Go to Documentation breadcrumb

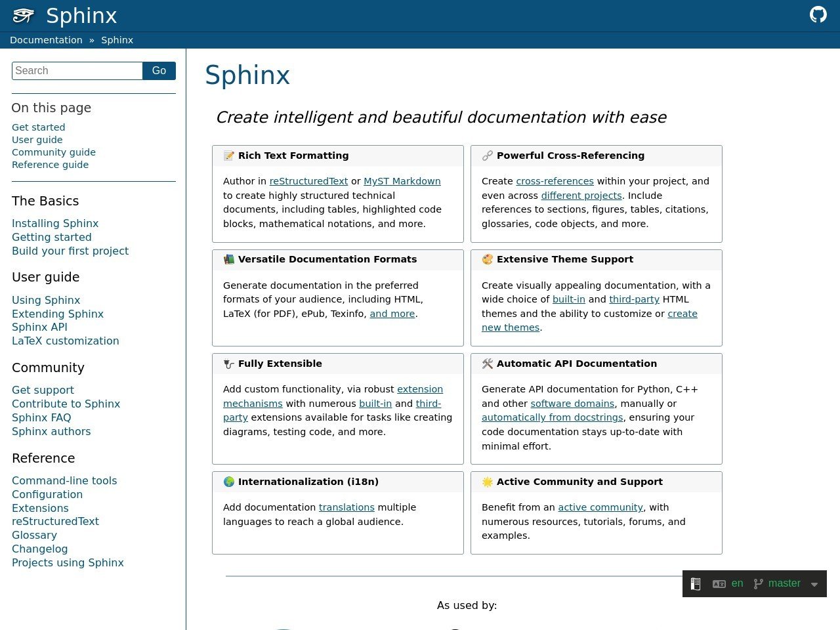coord(46,40)
